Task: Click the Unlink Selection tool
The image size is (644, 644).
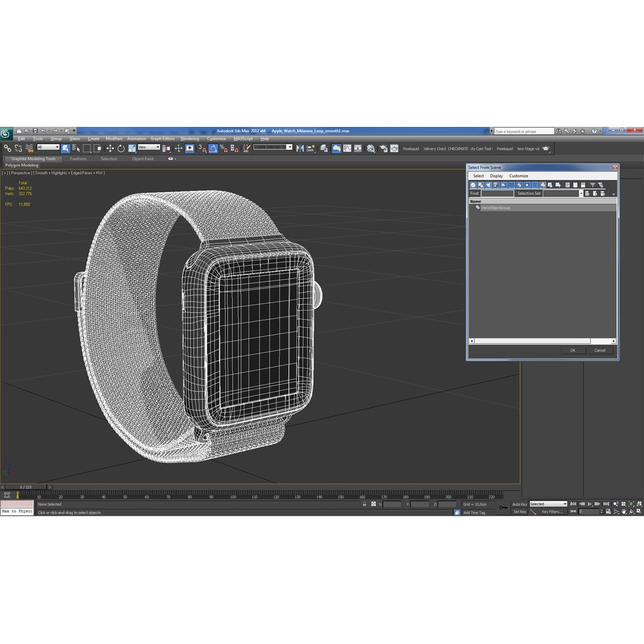Action: (18, 148)
